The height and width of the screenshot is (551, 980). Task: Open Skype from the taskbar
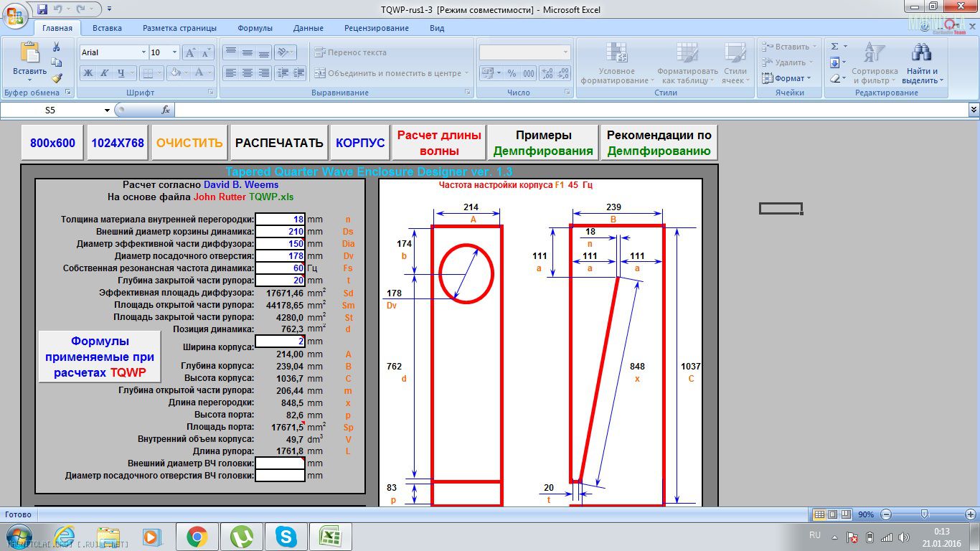tap(286, 536)
